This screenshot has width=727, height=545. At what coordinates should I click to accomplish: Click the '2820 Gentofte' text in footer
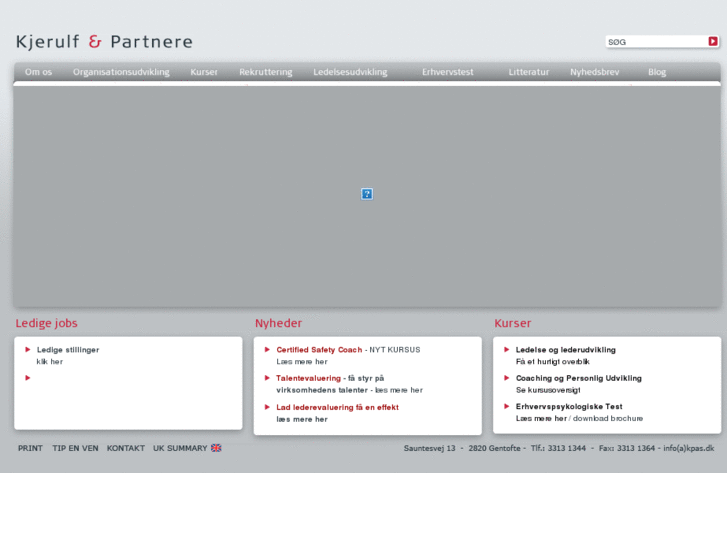[494, 448]
